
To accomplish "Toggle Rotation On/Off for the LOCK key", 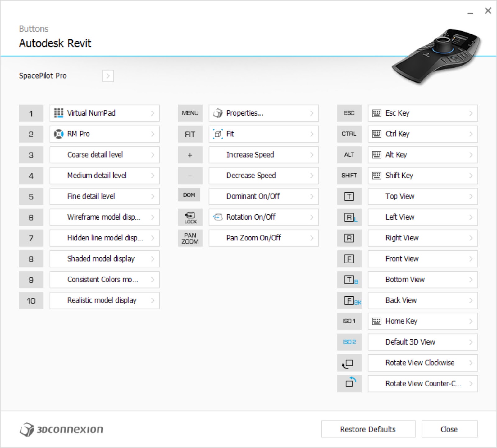I will [x=263, y=217].
